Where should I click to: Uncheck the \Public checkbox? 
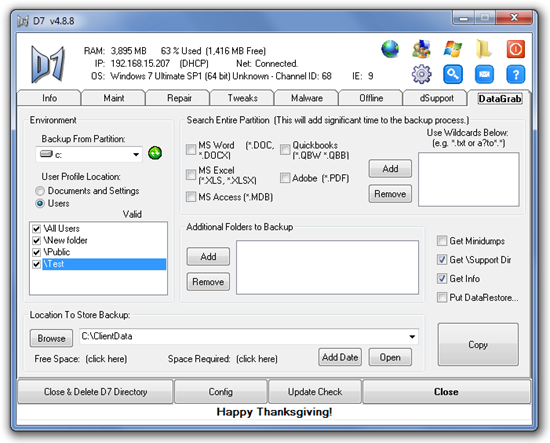coord(36,252)
